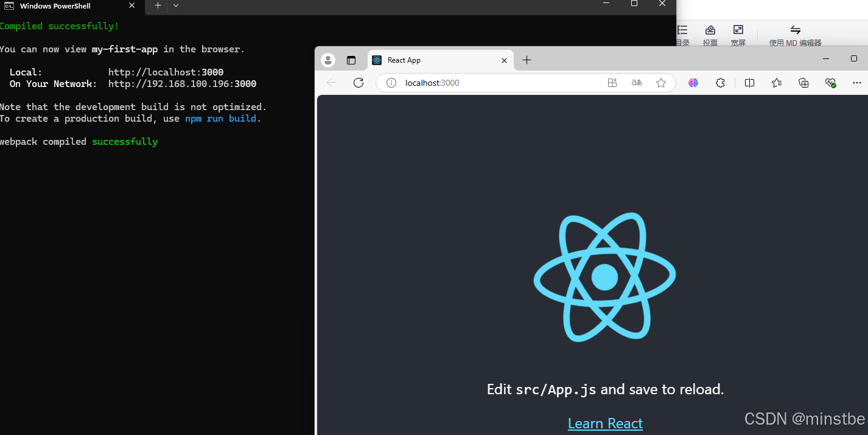Click the directory (目录) icon in CSDN editor
Screen dimensions: 868x435
point(682,35)
